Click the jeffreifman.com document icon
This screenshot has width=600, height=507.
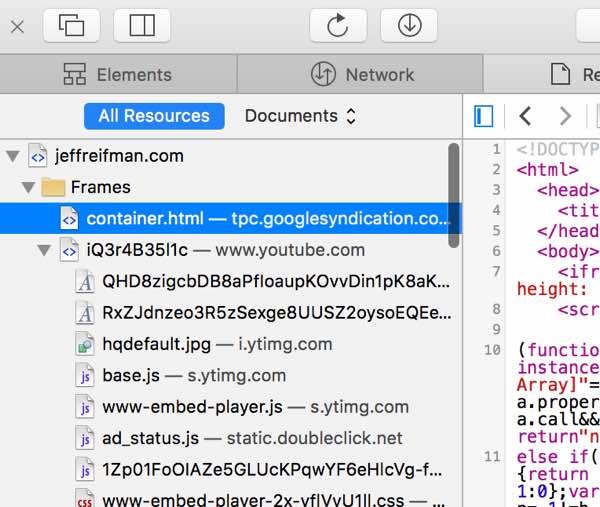coord(38,155)
